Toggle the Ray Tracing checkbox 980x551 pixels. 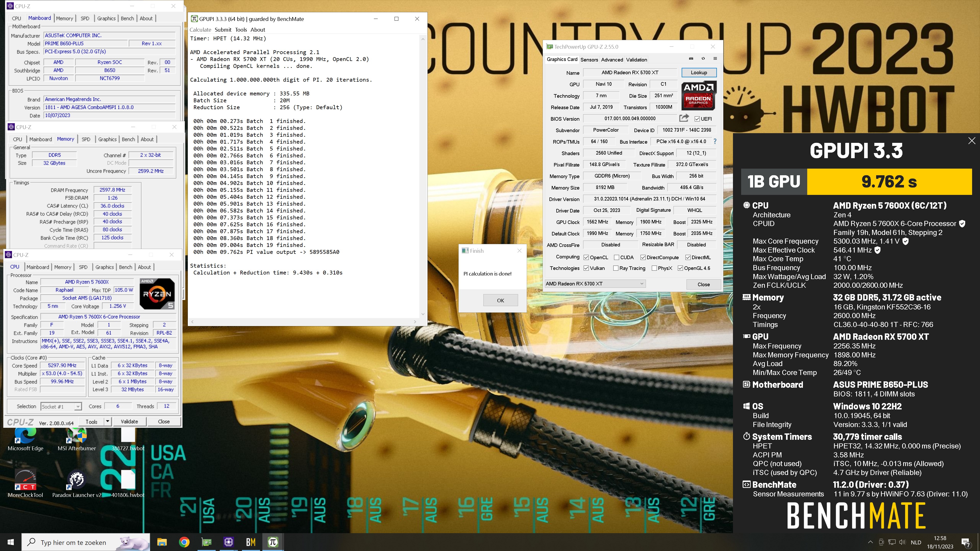click(x=616, y=268)
